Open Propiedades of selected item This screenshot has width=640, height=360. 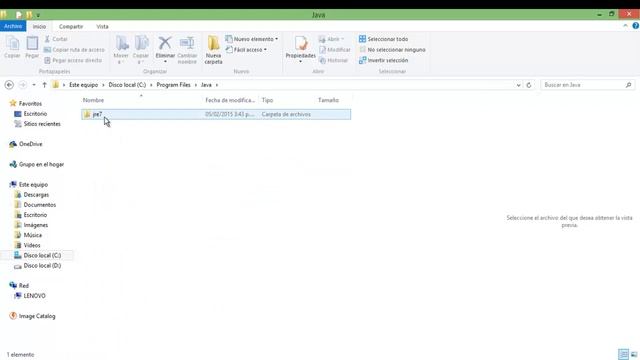300,50
